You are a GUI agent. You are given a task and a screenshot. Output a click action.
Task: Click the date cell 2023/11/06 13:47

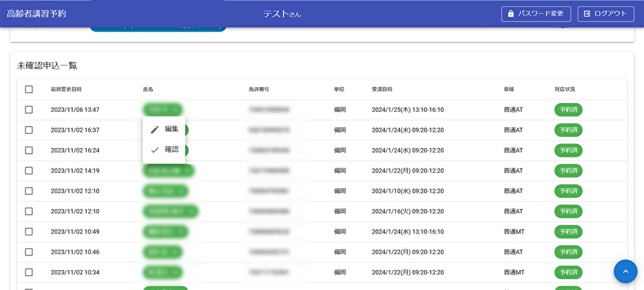pos(75,110)
